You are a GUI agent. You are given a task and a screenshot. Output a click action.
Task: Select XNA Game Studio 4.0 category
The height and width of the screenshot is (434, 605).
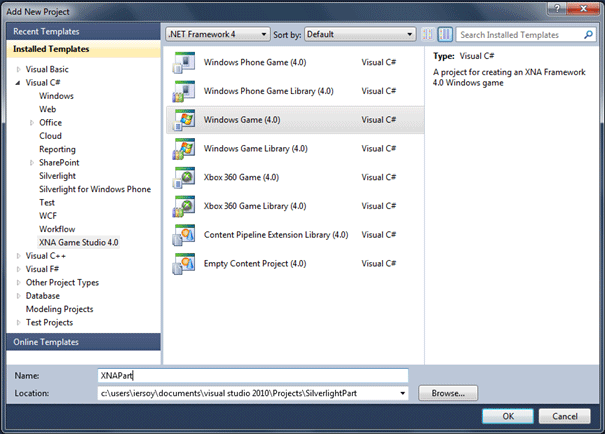[79, 243]
